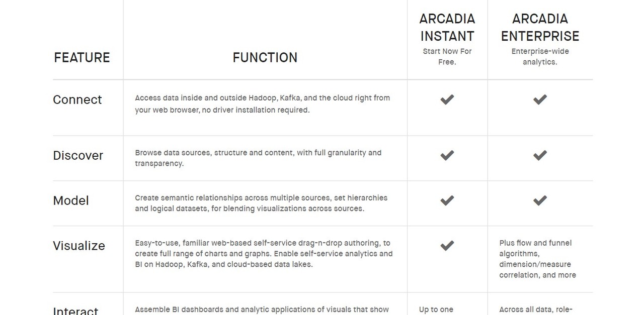The height and width of the screenshot is (315, 644).
Task: Click the Model description about semantic relationships
Action: pos(261,203)
